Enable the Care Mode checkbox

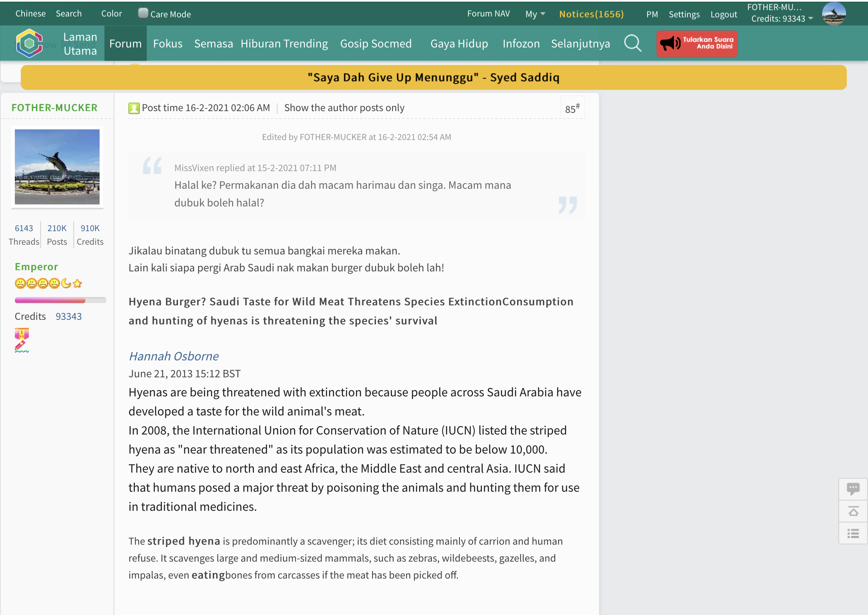pos(143,13)
